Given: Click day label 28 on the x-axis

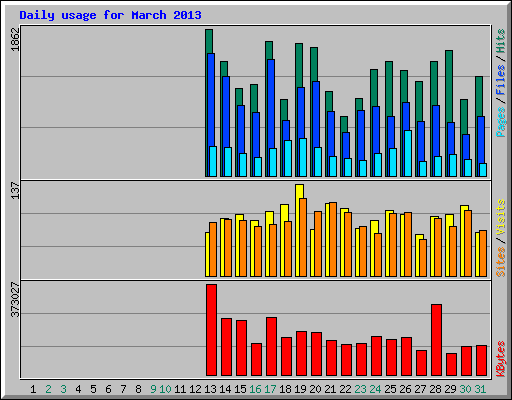Looking at the screenshot, I should click(435, 389).
